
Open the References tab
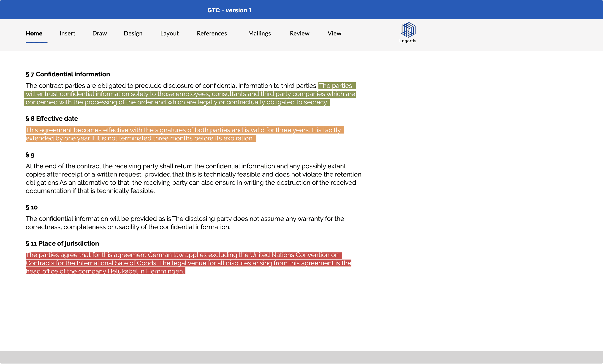click(x=212, y=33)
